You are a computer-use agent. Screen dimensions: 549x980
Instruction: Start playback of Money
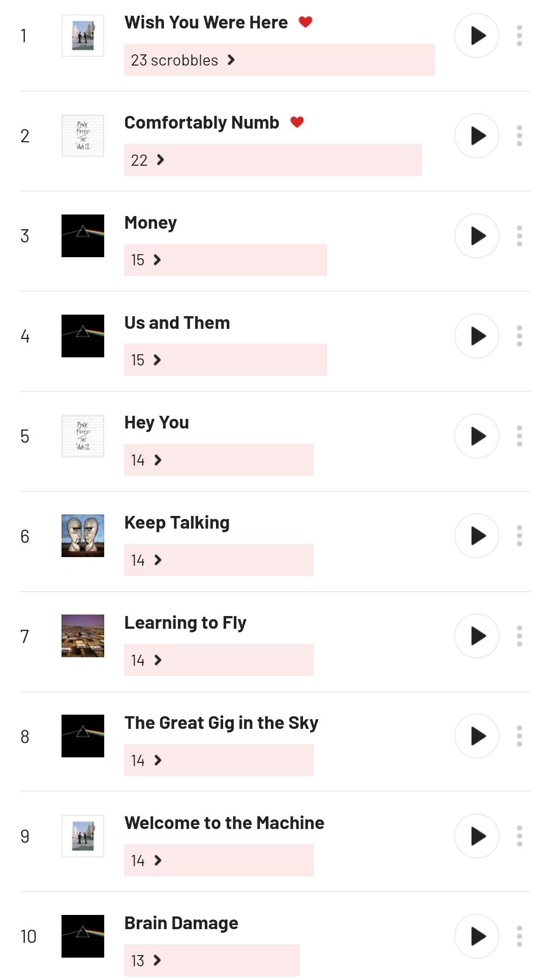click(x=476, y=236)
